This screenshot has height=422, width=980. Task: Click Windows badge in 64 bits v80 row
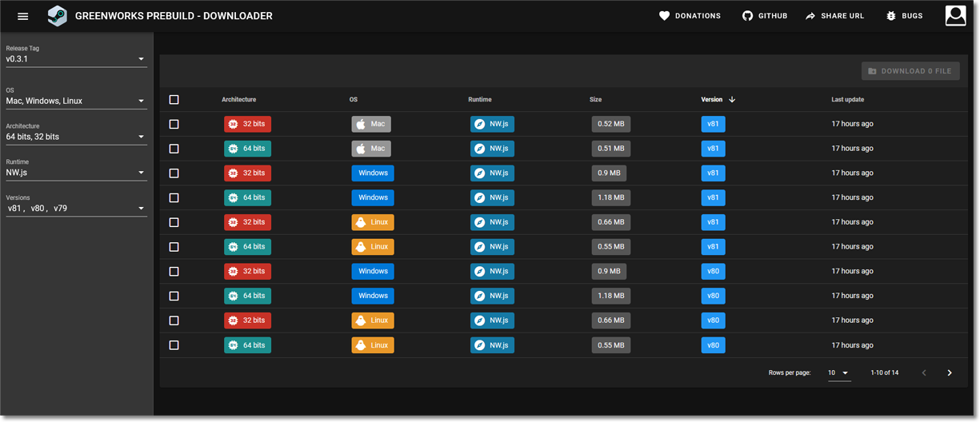pyautogui.click(x=373, y=296)
